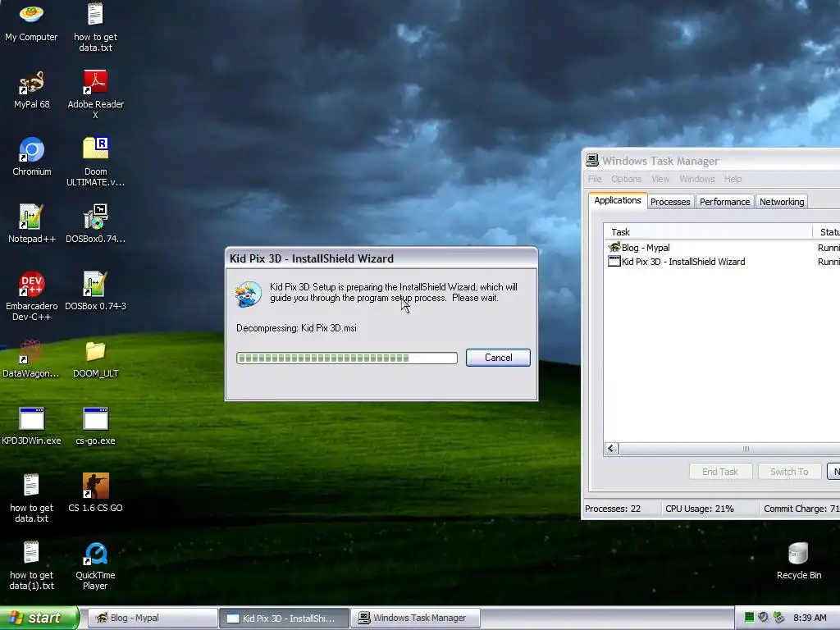Open the Help menu in Task Manager
The image size is (840, 630).
point(733,179)
